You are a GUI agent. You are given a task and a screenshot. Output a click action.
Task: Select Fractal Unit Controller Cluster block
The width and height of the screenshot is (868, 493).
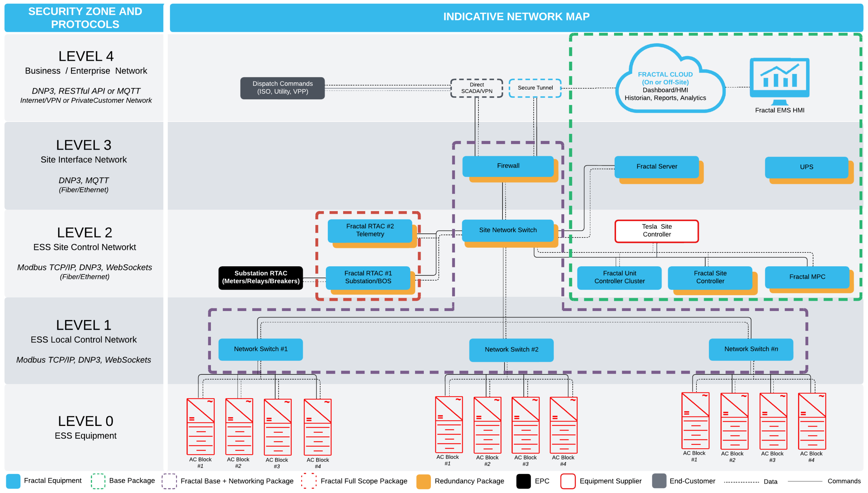pos(619,278)
